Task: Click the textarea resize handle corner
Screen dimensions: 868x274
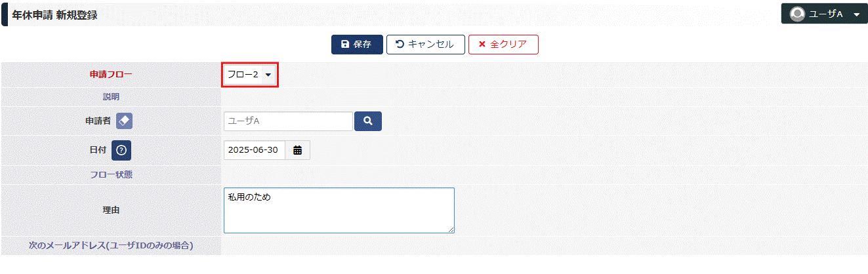Action: click(451, 229)
